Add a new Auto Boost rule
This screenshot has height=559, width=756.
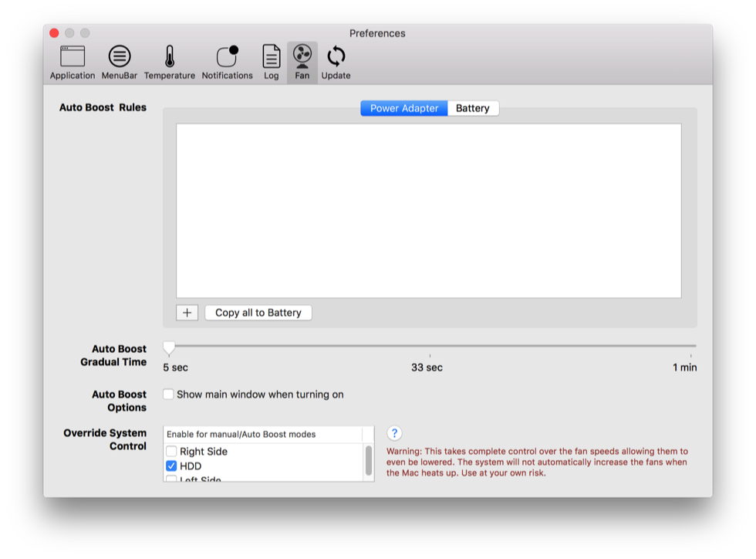point(187,313)
